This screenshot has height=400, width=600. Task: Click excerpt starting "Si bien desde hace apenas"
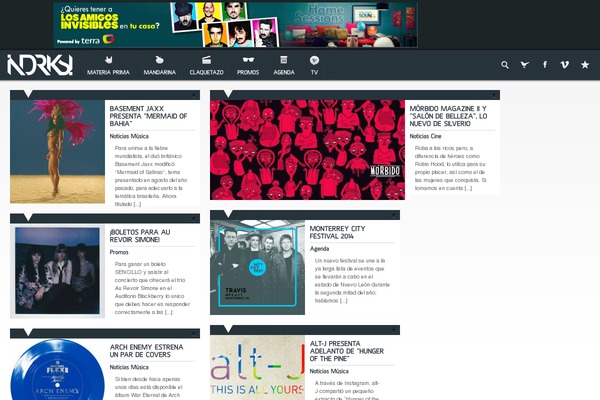pyautogui.click(x=149, y=388)
